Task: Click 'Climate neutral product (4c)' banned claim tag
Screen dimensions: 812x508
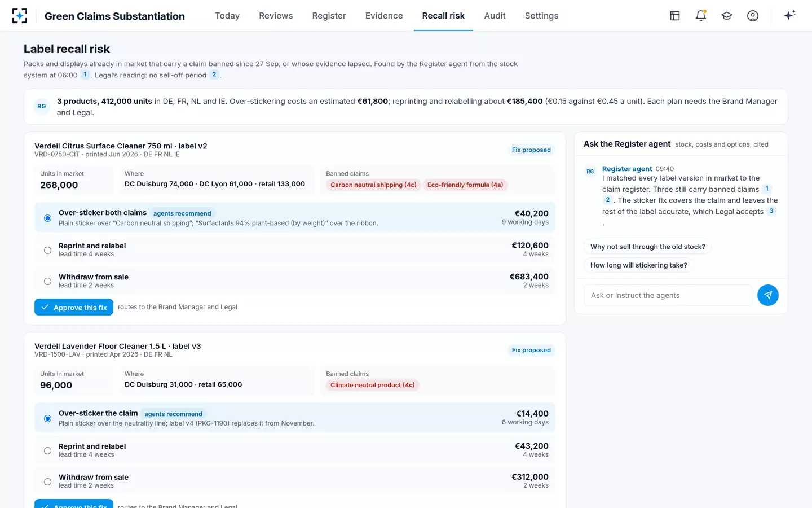Action: click(x=373, y=385)
